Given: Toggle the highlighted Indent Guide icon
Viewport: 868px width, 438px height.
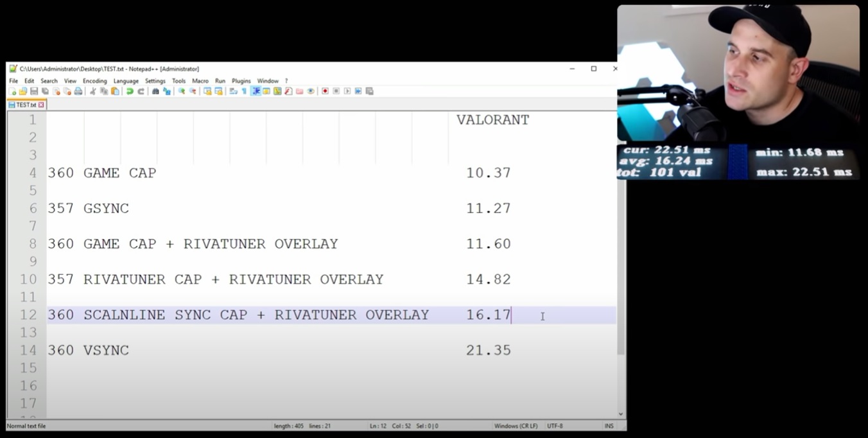Looking at the screenshot, I should click(256, 91).
